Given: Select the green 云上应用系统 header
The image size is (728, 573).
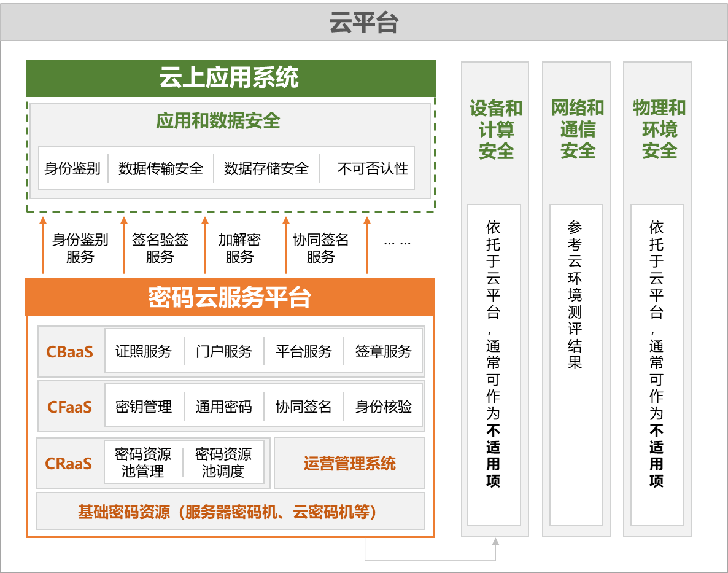Looking at the screenshot, I should click(x=230, y=78).
